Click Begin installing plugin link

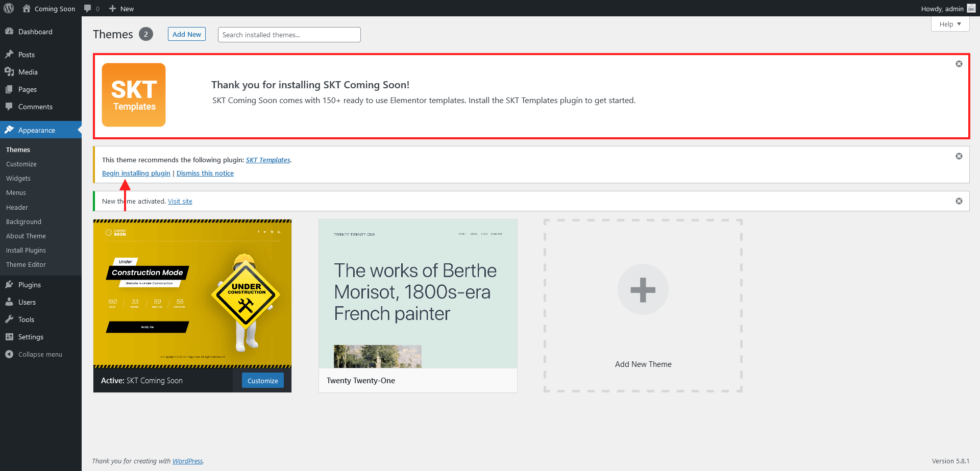point(136,173)
